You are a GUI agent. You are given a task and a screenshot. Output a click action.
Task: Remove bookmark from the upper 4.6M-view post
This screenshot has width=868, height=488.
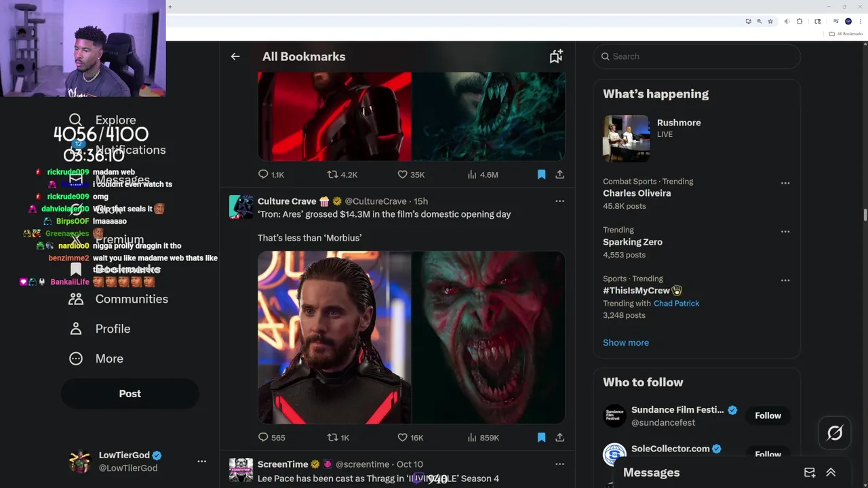(541, 175)
